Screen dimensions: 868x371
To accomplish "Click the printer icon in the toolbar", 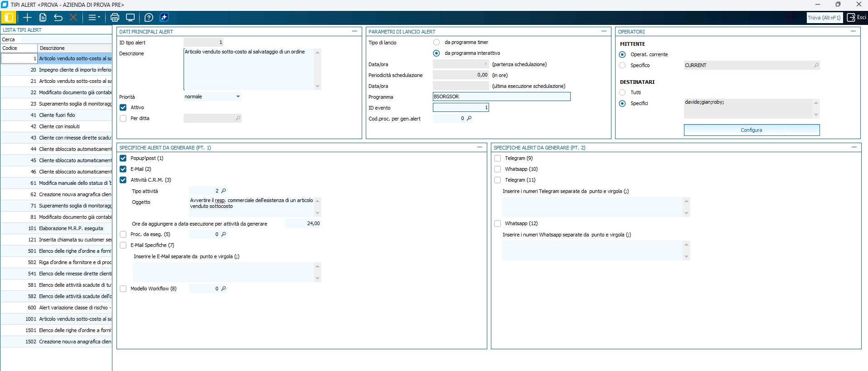I will point(115,18).
